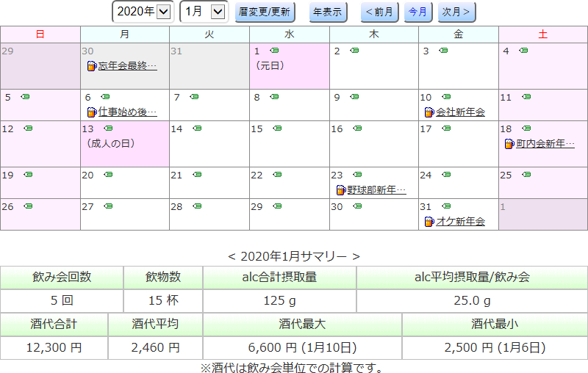
Task: Go to previous month with <前月
Action: click(380, 12)
